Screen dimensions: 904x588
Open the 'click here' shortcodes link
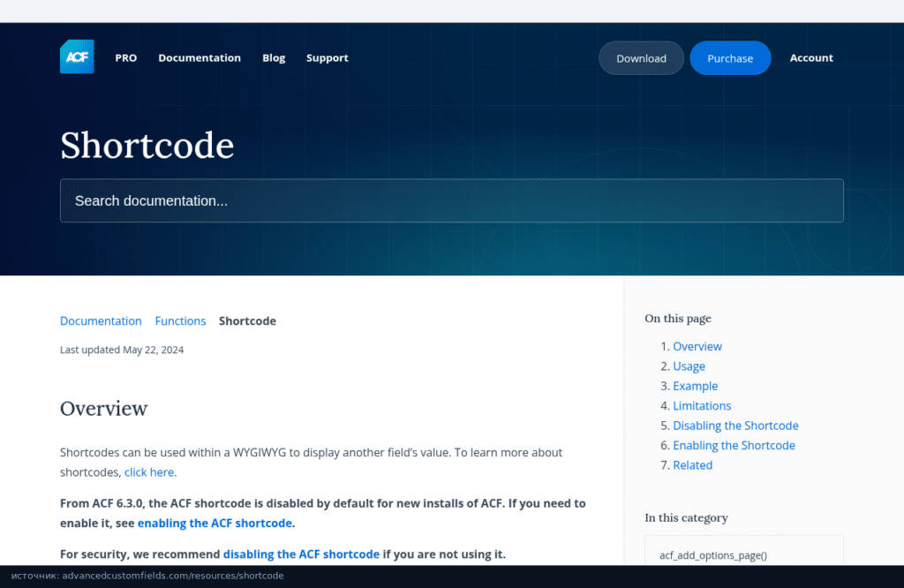tap(149, 472)
